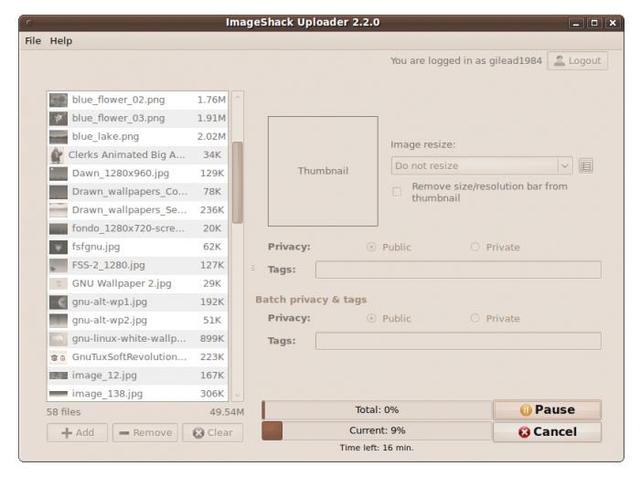The height and width of the screenshot is (477, 640).
Task: Select blue_flower_03.png thumbnail icon
Action: (x=58, y=118)
